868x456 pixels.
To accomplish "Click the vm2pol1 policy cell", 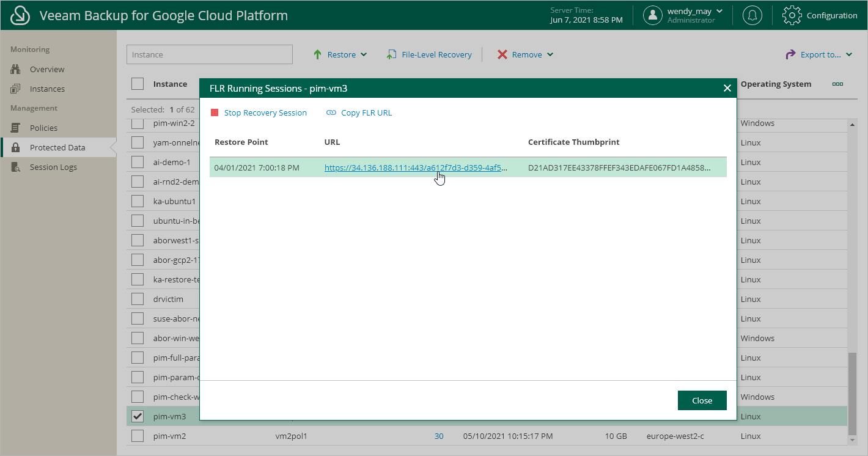I will point(292,436).
